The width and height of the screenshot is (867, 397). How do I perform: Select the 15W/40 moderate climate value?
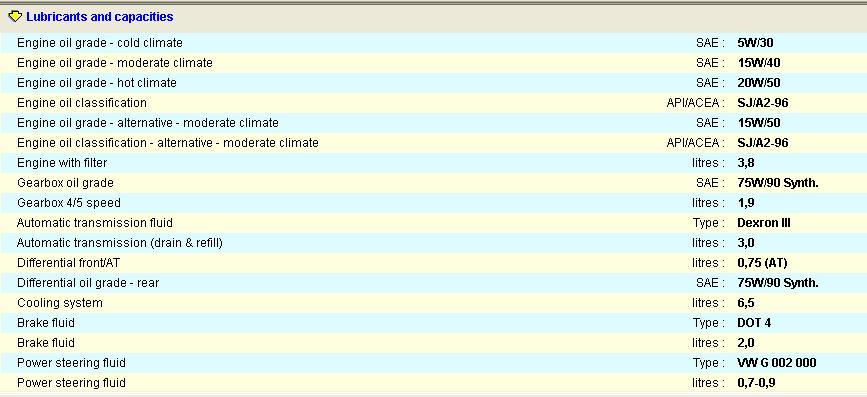759,63
